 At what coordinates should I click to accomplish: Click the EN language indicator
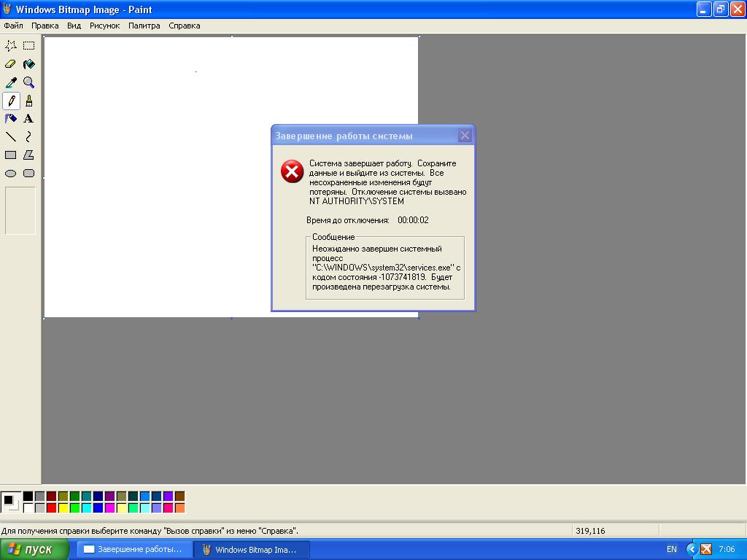(x=672, y=550)
